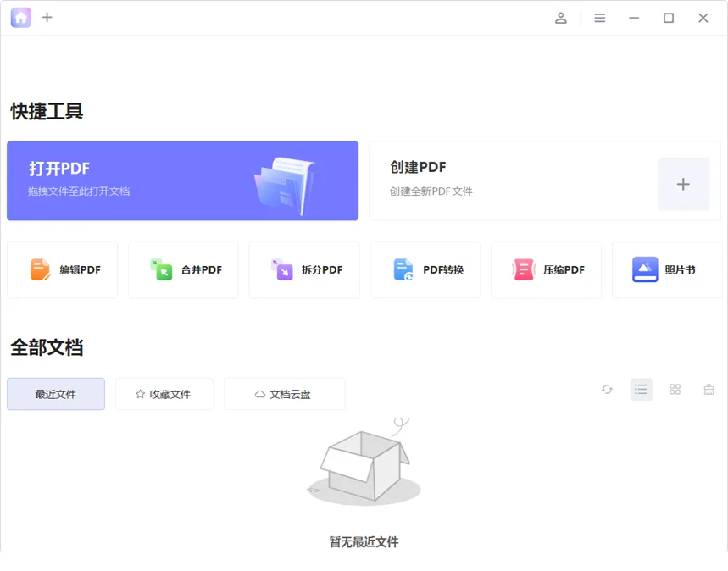Click the 拖拽文件至此打开文档 hint text
Viewport: 728px width, 571px height.
click(79, 191)
